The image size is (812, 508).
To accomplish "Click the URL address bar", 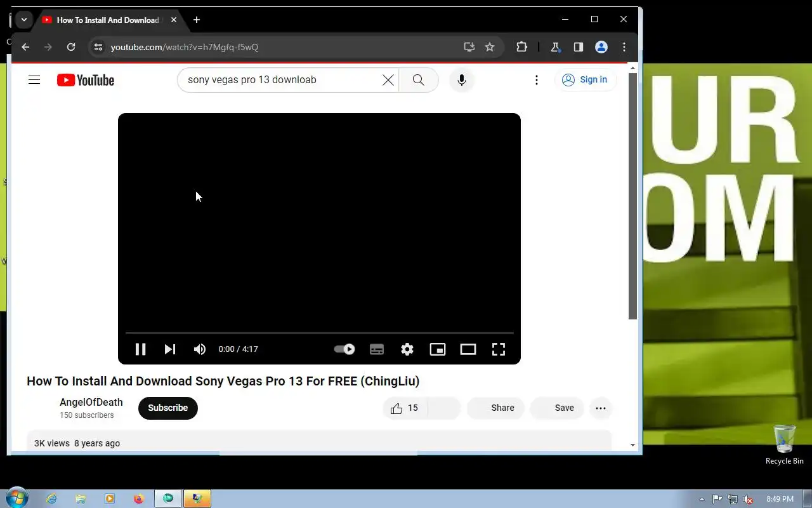I will [279, 47].
